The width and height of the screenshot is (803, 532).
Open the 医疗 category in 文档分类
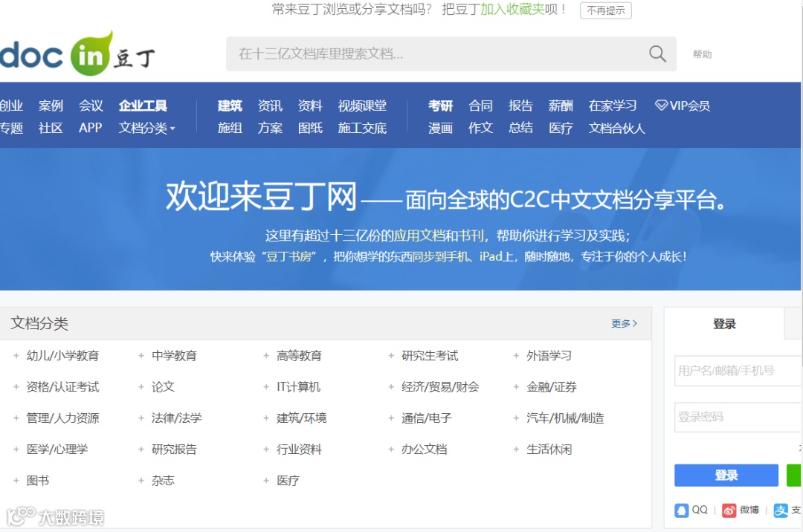(288, 481)
